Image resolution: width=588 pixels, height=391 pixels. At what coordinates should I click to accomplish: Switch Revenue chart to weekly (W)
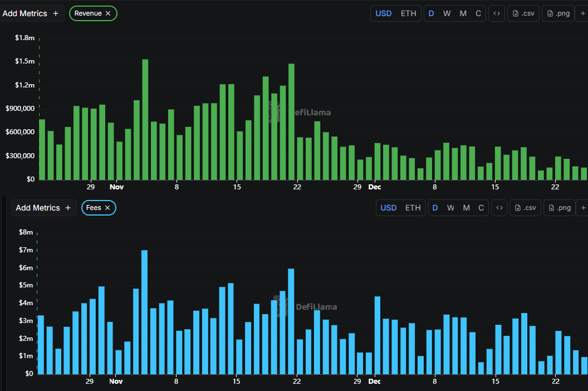[x=447, y=13]
